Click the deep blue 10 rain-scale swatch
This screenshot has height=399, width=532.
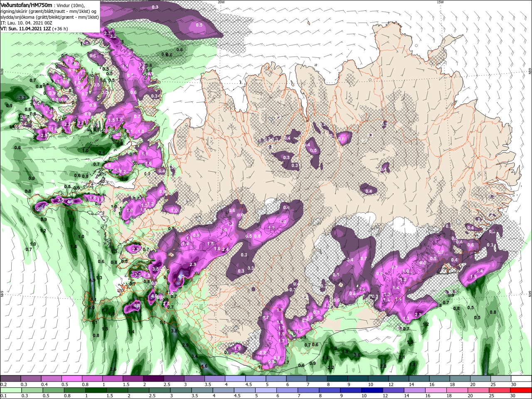[372, 390]
